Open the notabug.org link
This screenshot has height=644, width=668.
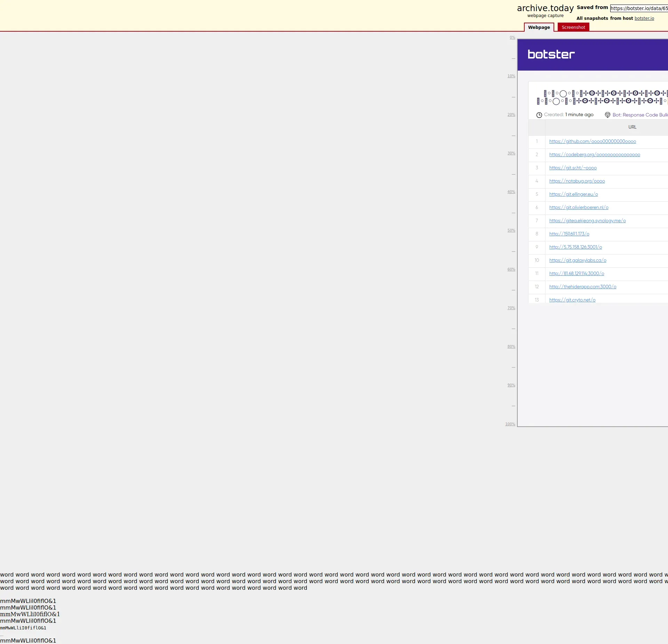577,181
